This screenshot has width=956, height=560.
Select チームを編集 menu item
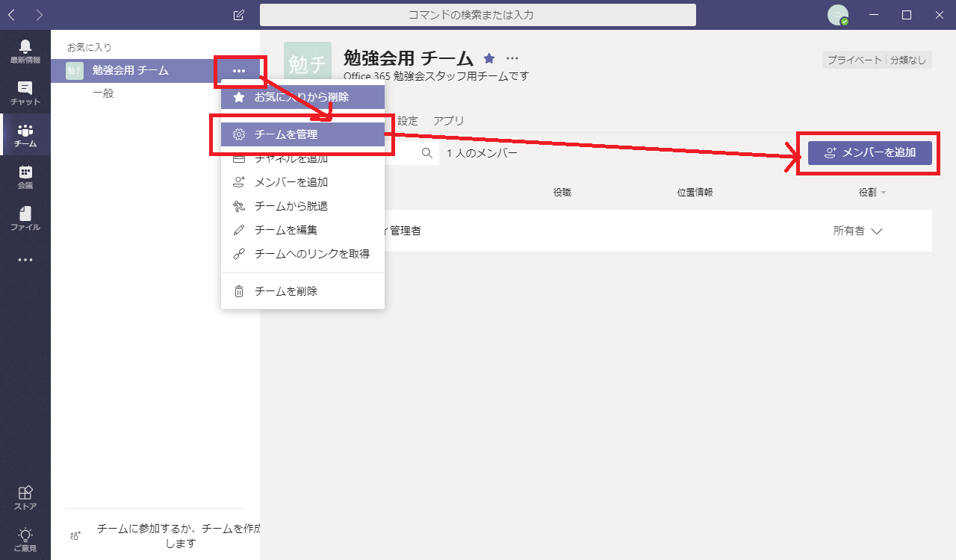[x=302, y=230]
